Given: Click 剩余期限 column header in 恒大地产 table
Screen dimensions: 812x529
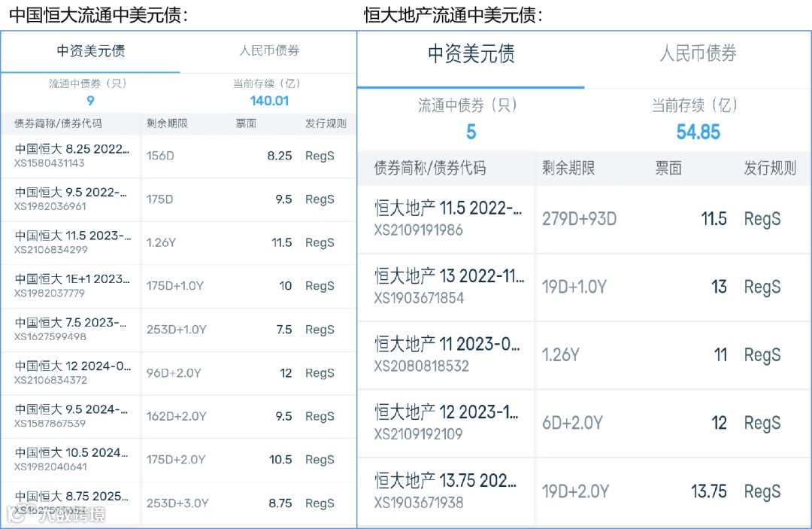Looking at the screenshot, I should coord(568,168).
